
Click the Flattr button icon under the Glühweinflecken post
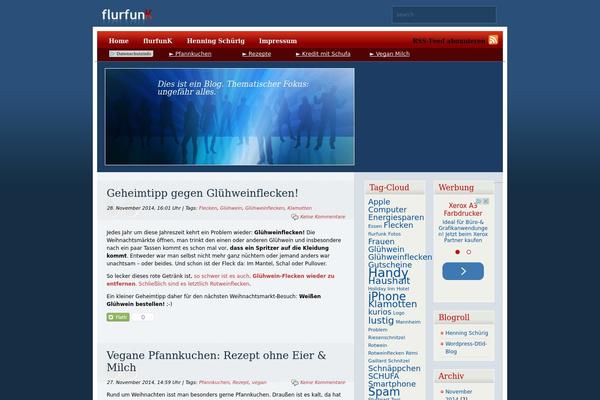click(x=118, y=317)
